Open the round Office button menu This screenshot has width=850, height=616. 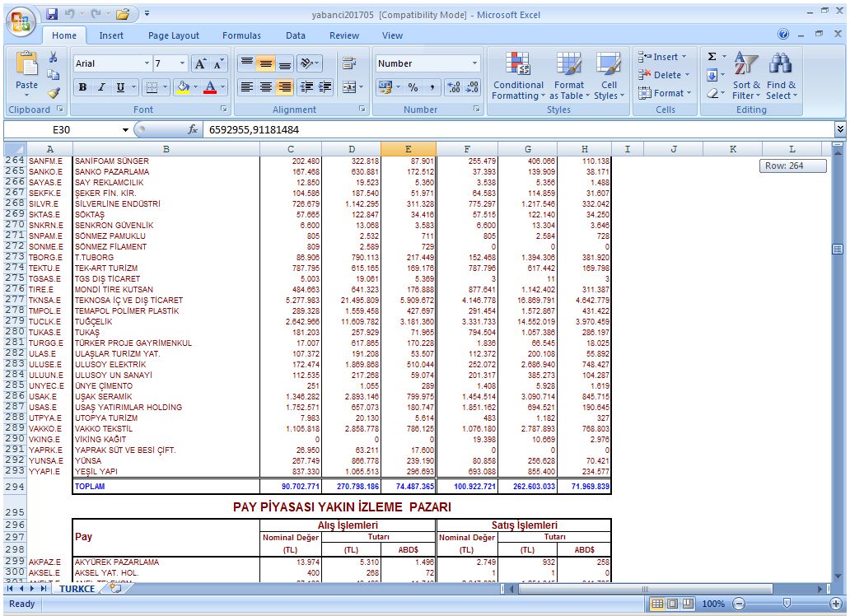pos(21,21)
